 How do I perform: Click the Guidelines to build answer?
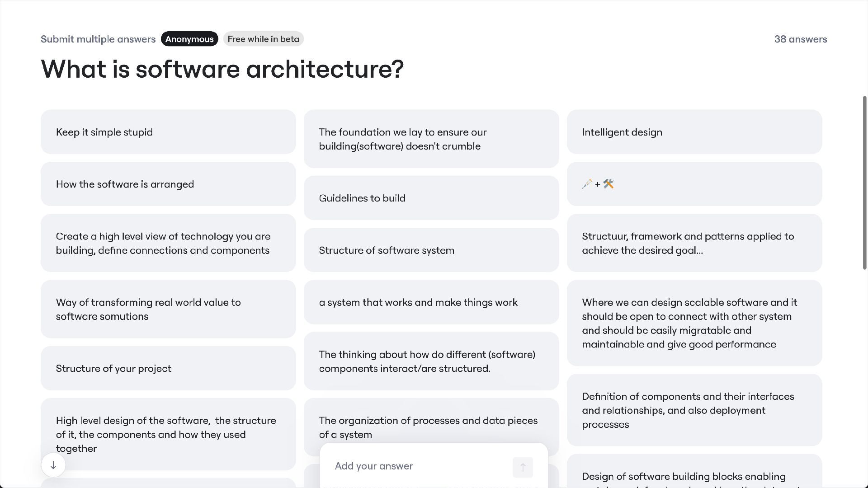coord(431,198)
